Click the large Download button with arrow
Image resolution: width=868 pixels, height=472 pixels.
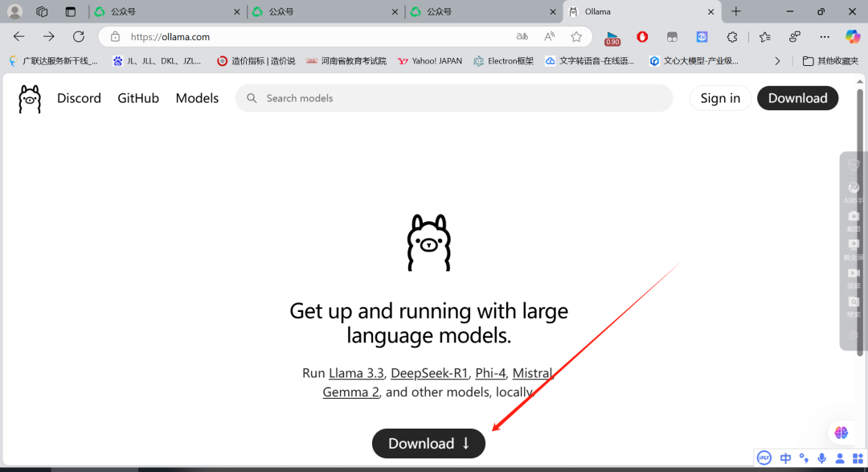[x=428, y=443]
